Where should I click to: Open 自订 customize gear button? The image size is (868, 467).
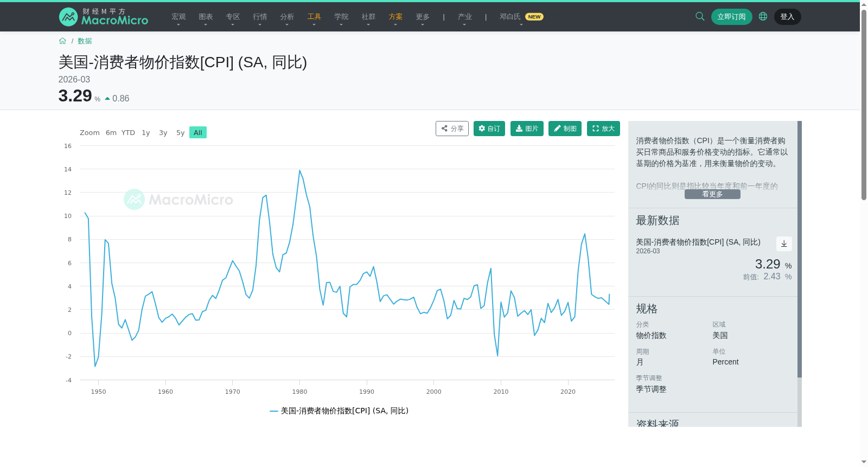click(x=489, y=129)
